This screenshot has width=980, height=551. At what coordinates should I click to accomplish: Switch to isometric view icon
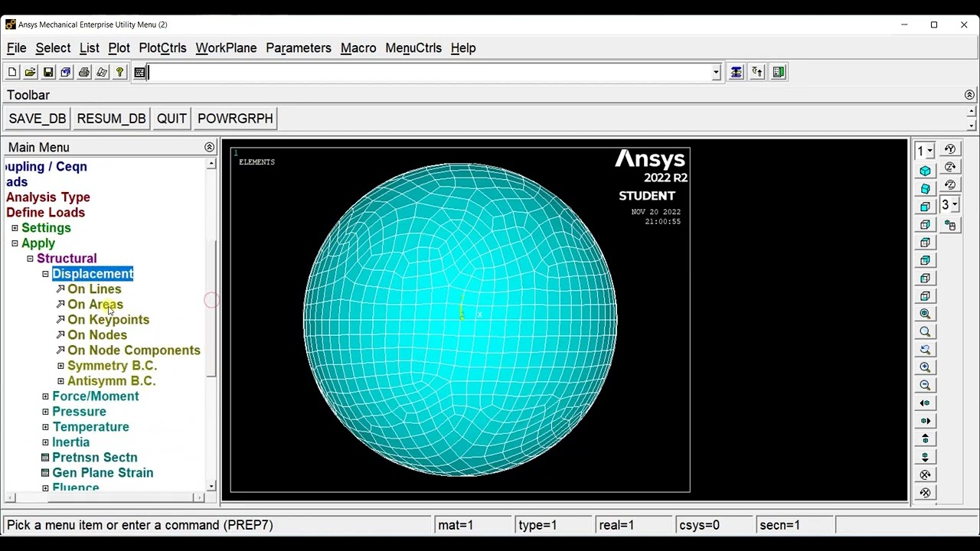[926, 171]
